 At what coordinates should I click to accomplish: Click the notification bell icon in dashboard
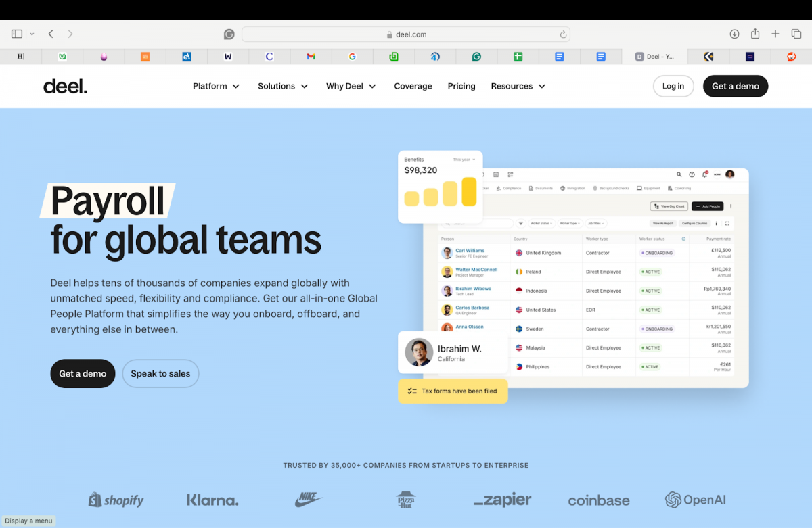point(704,174)
